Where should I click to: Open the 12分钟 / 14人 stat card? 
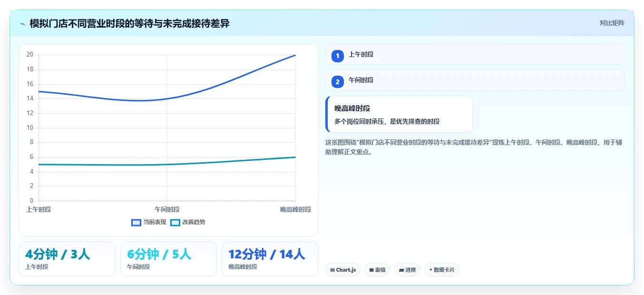tap(270, 259)
